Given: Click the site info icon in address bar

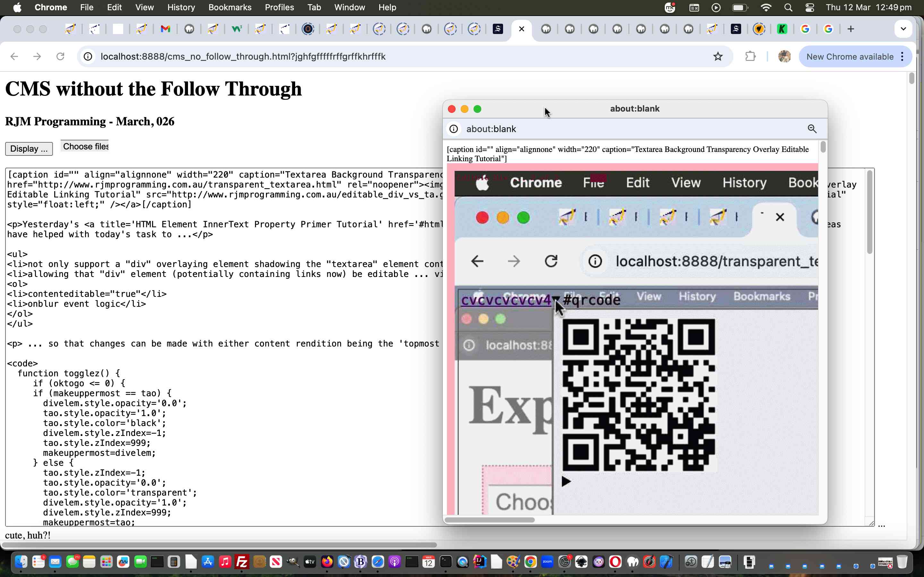Looking at the screenshot, I should [x=88, y=56].
